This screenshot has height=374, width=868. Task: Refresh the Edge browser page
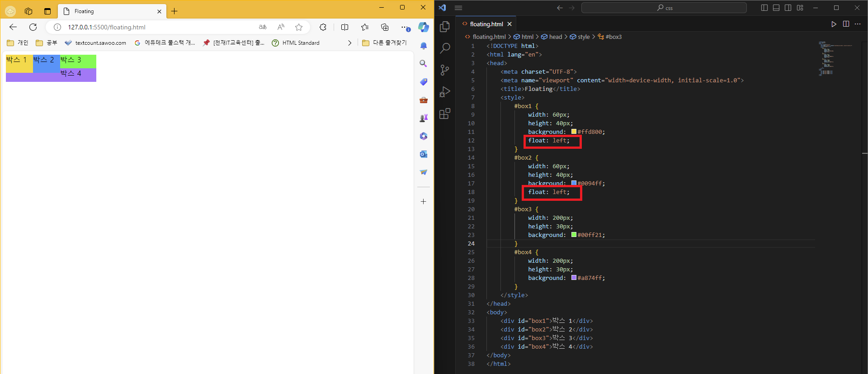tap(33, 27)
